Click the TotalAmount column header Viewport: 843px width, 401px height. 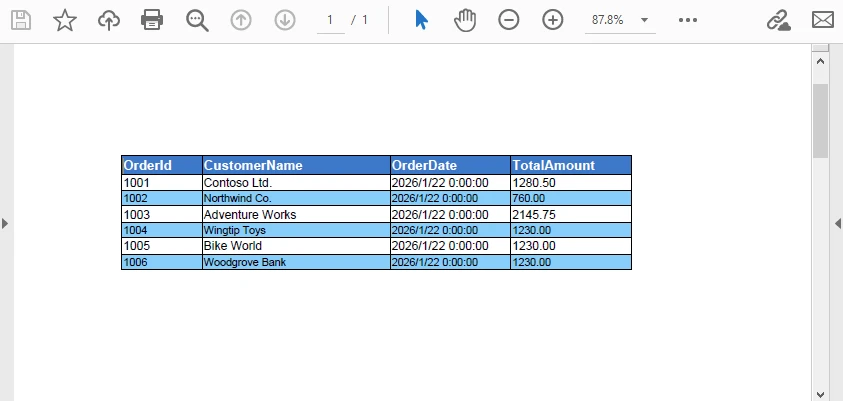pyautogui.click(x=571, y=165)
